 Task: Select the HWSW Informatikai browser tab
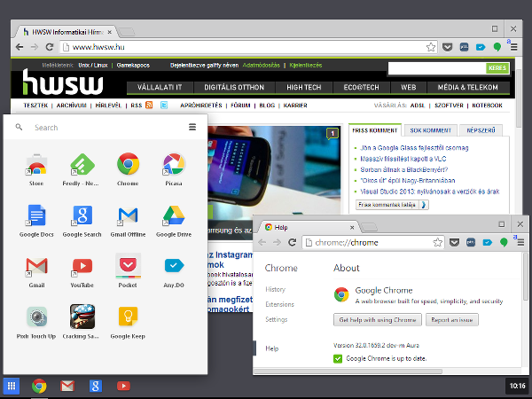(x=66, y=32)
